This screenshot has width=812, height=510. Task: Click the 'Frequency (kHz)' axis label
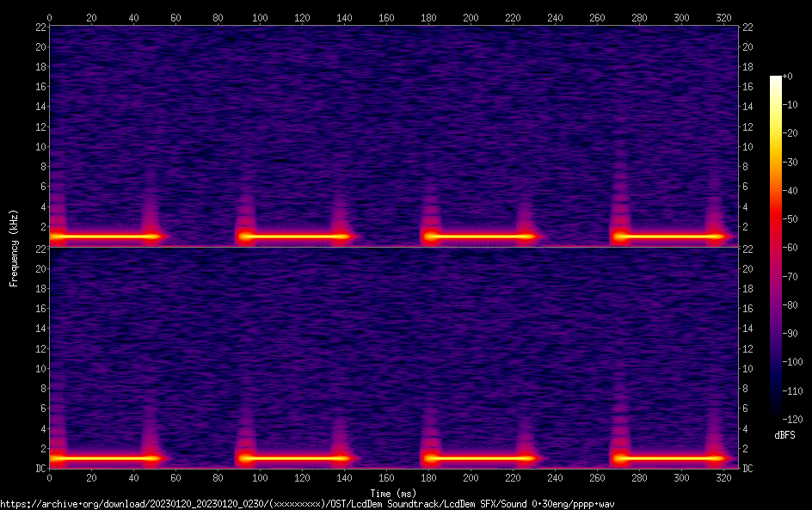(x=14, y=247)
